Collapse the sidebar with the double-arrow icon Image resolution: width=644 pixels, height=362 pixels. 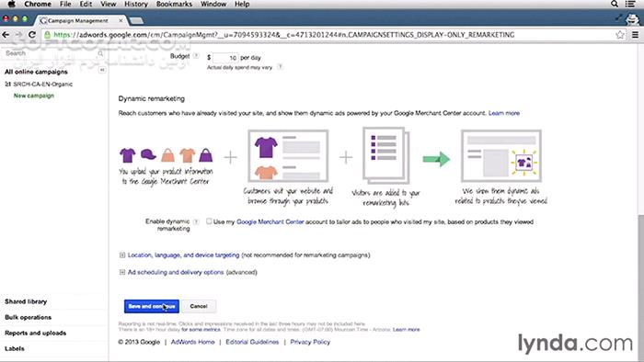click(102, 70)
